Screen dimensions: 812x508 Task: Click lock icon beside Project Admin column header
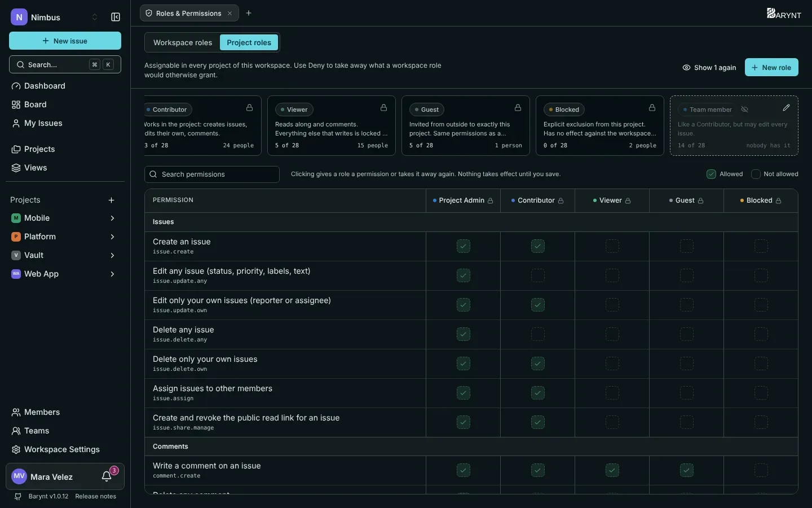[491, 201]
